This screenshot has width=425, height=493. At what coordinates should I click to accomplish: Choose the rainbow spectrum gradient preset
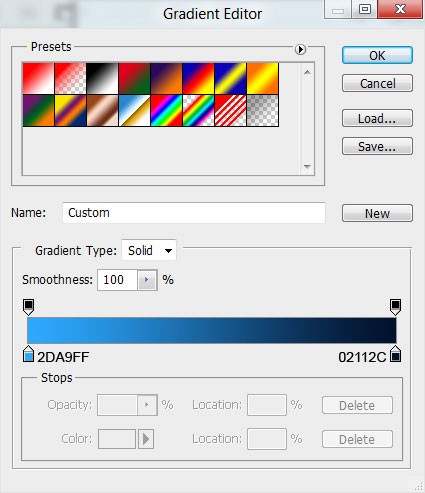coord(166,111)
